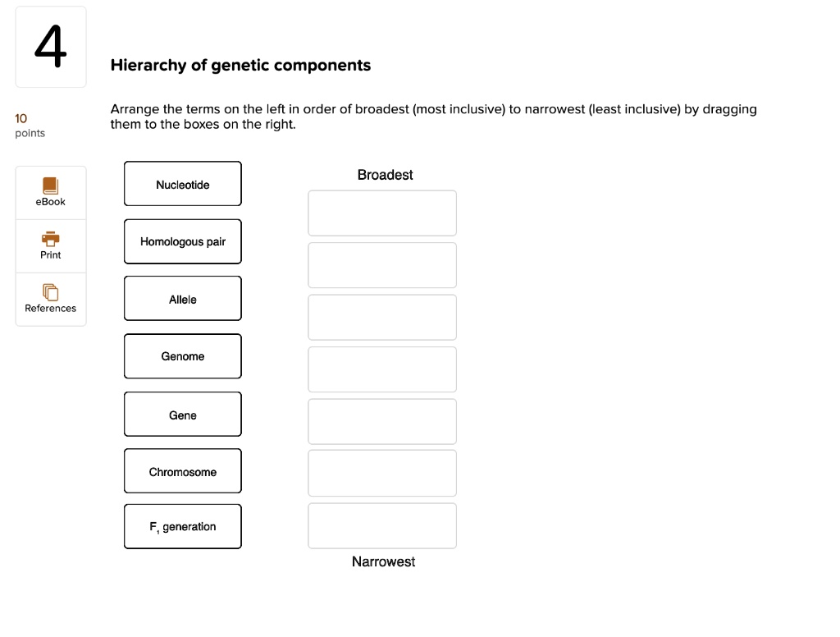Click the Hierarchy of genetic components title
This screenshot has height=637, width=840.
[241, 65]
